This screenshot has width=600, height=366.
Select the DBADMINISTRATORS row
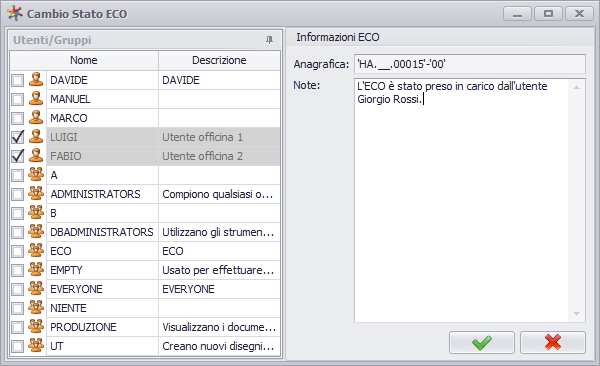click(145, 232)
